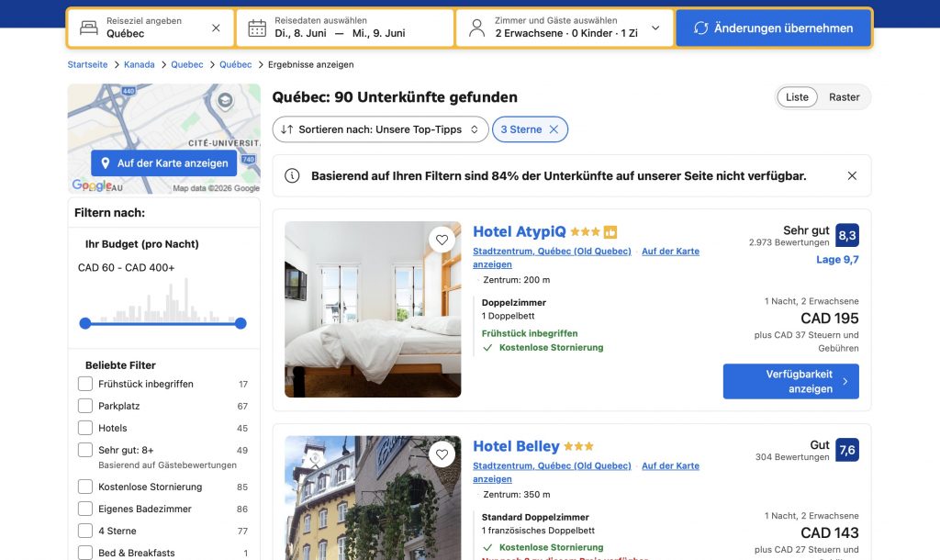Click the 8,3 rating badge

pyautogui.click(x=847, y=235)
